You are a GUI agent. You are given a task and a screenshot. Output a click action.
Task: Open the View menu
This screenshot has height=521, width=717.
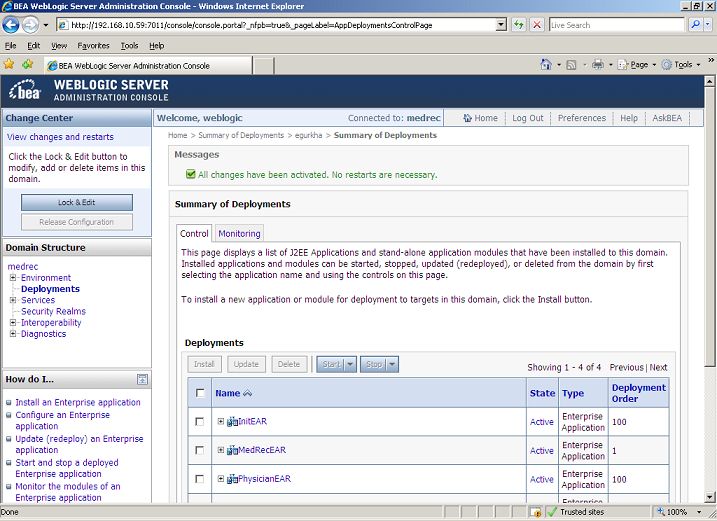pyautogui.click(x=59, y=46)
